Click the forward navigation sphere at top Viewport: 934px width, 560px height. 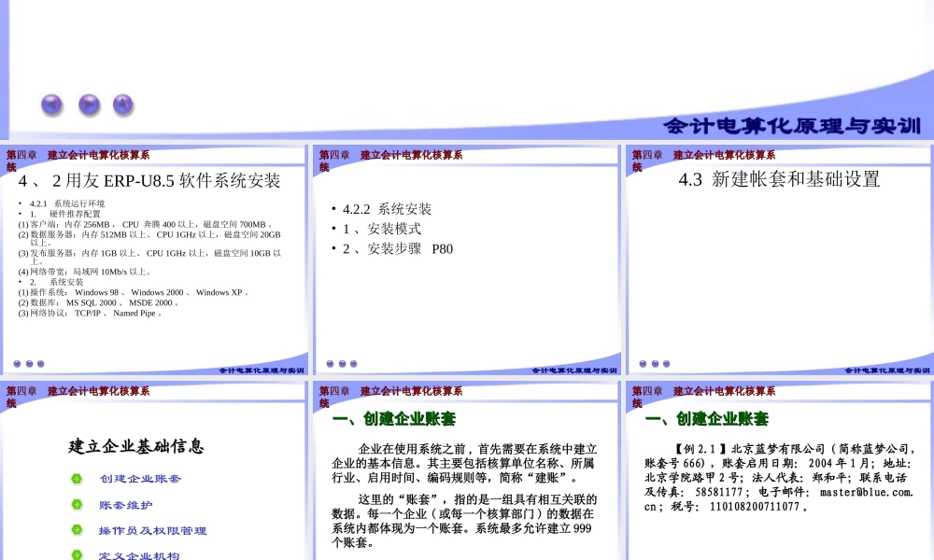pos(86,104)
